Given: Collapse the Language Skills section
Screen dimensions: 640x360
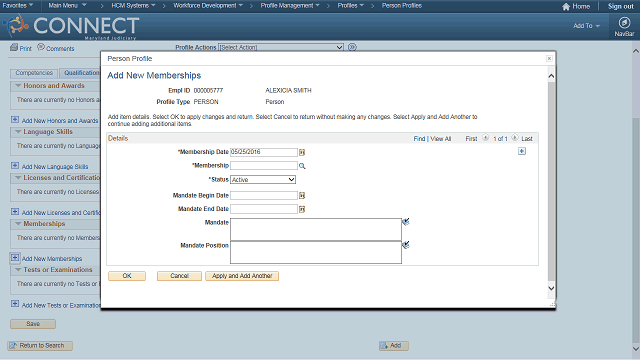Looking at the screenshot, I should pos(18,132).
